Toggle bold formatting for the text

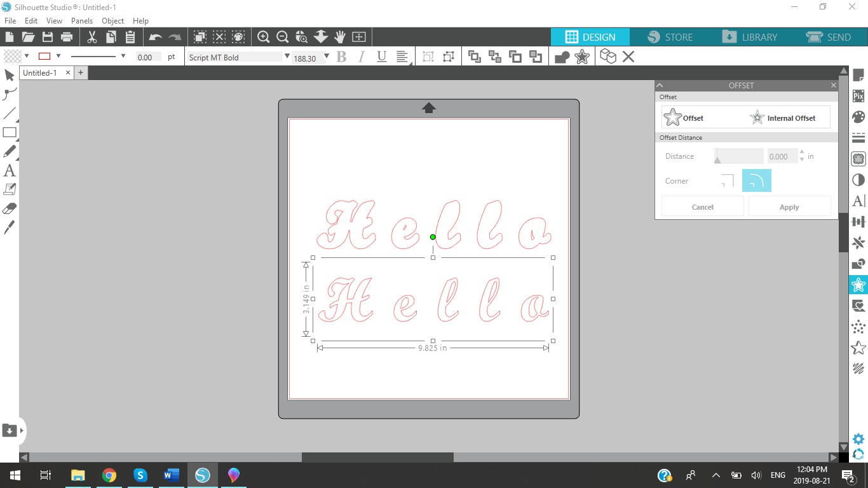click(x=341, y=57)
